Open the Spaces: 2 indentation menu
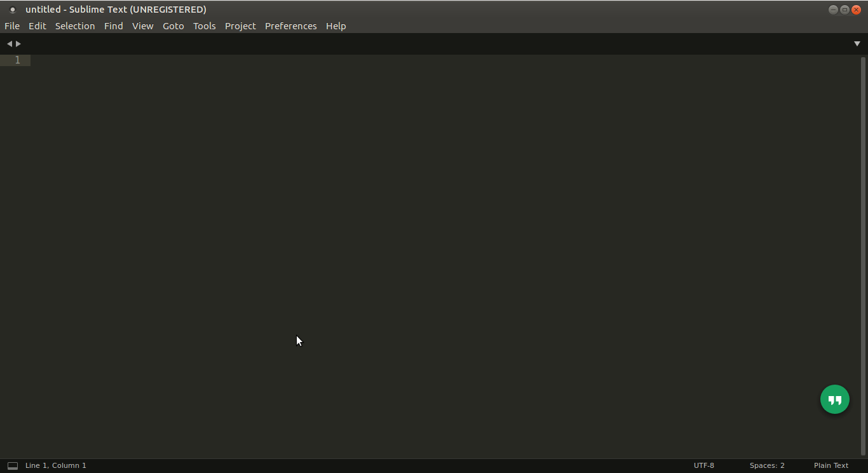This screenshot has width=868, height=473. tap(766, 465)
